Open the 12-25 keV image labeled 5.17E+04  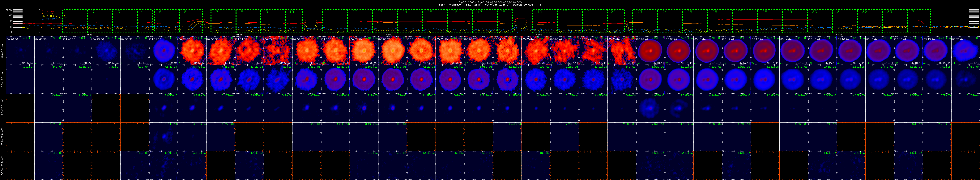tap(221, 108)
